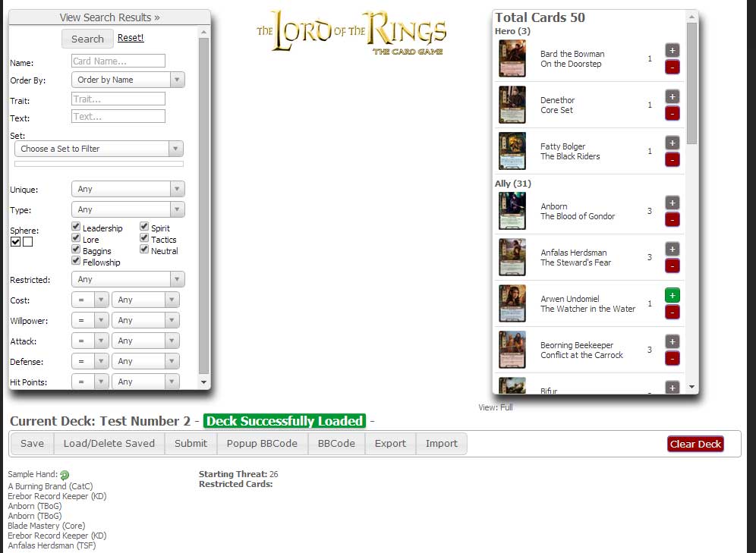The height and width of the screenshot is (553, 756).
Task: Expand View Search Results panel
Action: tap(109, 17)
